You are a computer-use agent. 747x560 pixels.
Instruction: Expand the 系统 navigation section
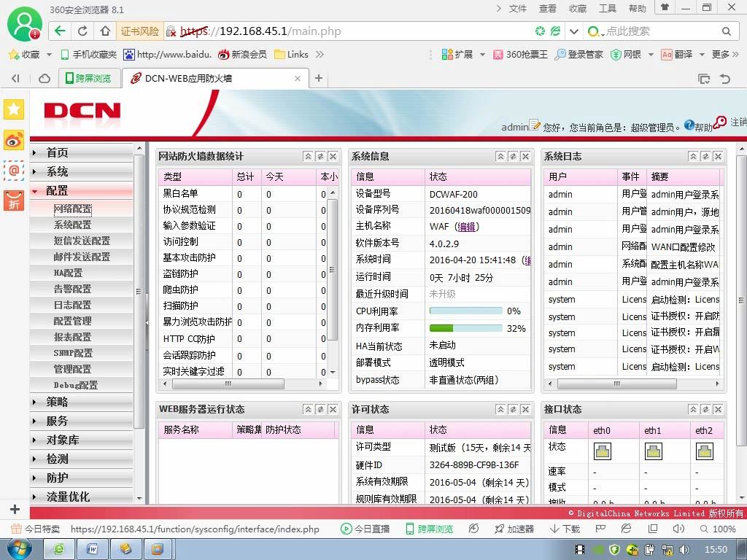pyautogui.click(x=81, y=171)
